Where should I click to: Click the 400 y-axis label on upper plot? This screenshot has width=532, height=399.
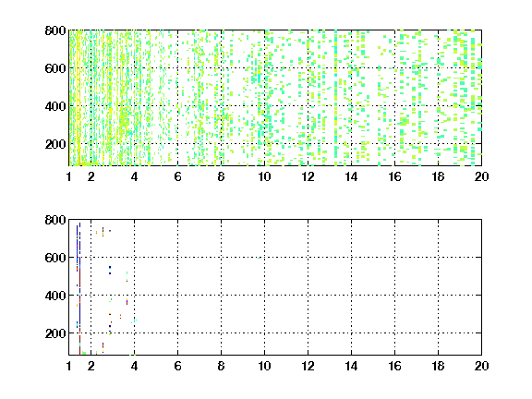55,106
